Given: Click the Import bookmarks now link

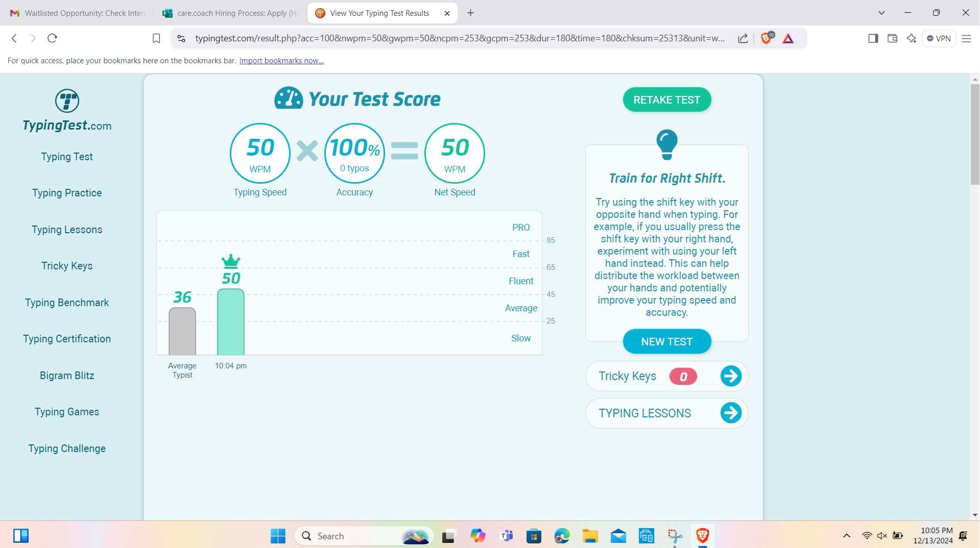Looking at the screenshot, I should (x=281, y=60).
